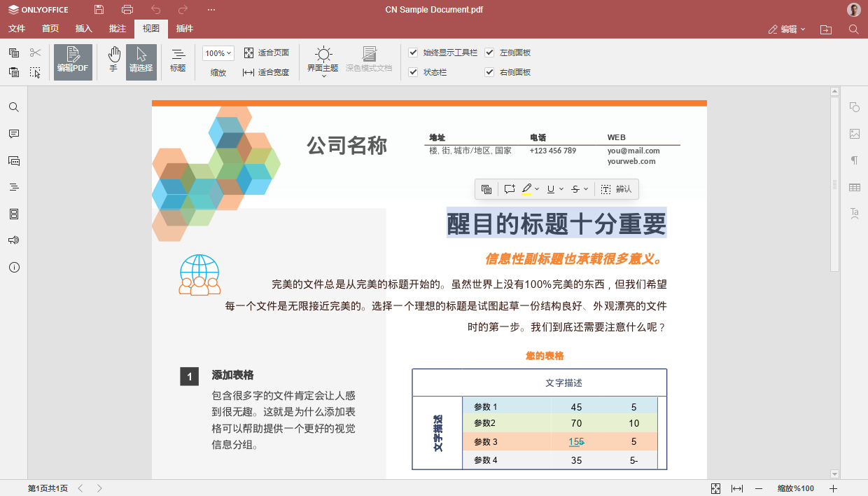Paste with the toolbar clipboard icon
Screen dimensions: 868x496
(14, 71)
